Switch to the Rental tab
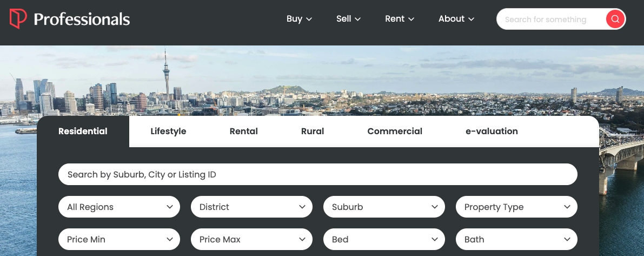This screenshot has width=644, height=256. tap(243, 131)
